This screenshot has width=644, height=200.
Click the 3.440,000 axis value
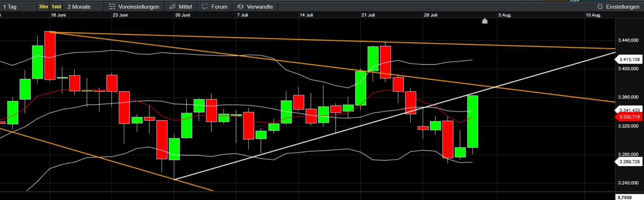click(628, 40)
